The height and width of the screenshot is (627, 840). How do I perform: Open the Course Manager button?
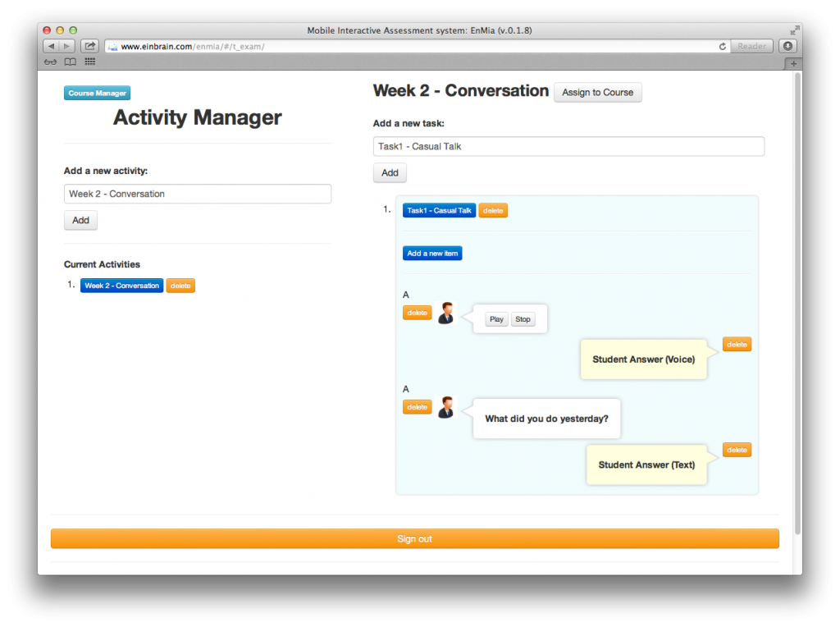click(x=97, y=94)
